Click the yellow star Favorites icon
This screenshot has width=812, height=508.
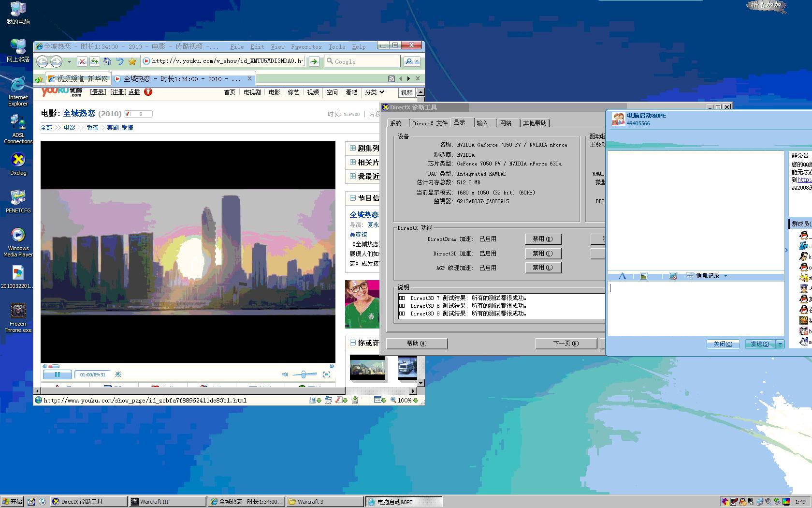click(x=132, y=61)
